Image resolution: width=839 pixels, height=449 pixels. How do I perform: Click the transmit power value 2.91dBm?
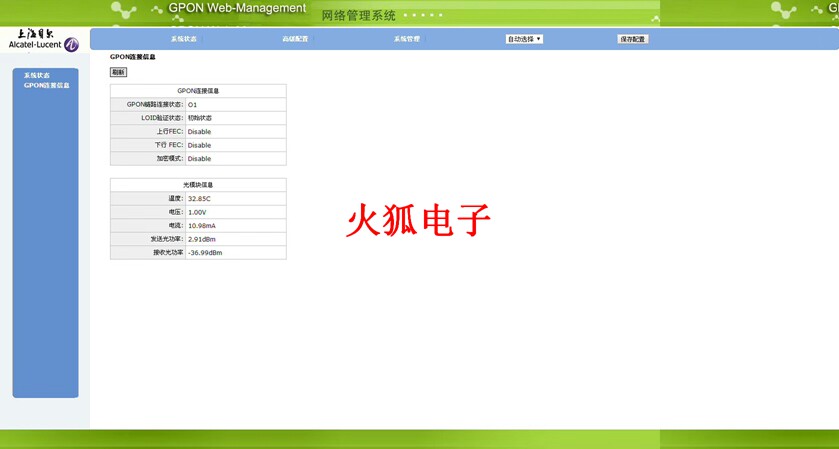pos(202,239)
